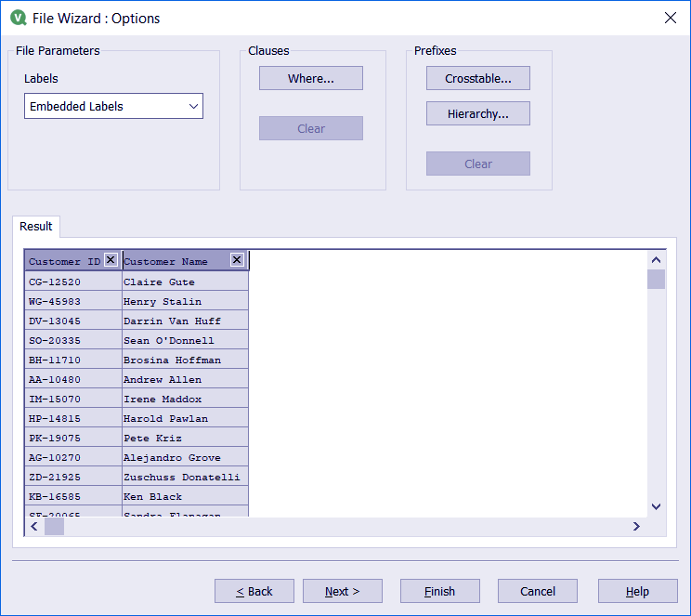Select the cell Brosina Hoffman
Viewport: 691px width, 616px height.
[186, 360]
